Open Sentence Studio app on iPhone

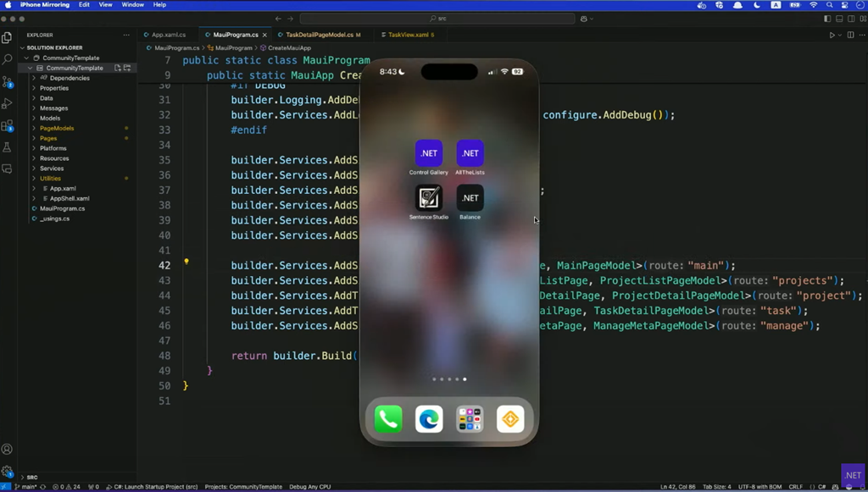point(429,198)
